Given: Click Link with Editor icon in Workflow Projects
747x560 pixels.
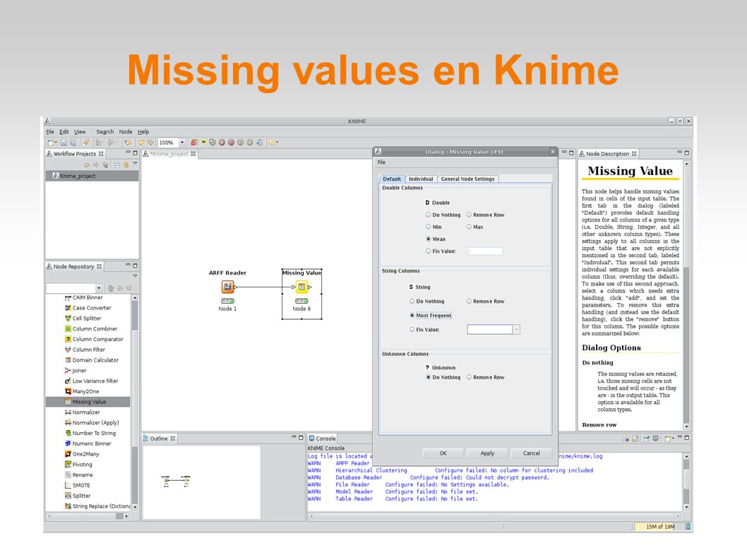Looking at the screenshot, I should [126, 165].
